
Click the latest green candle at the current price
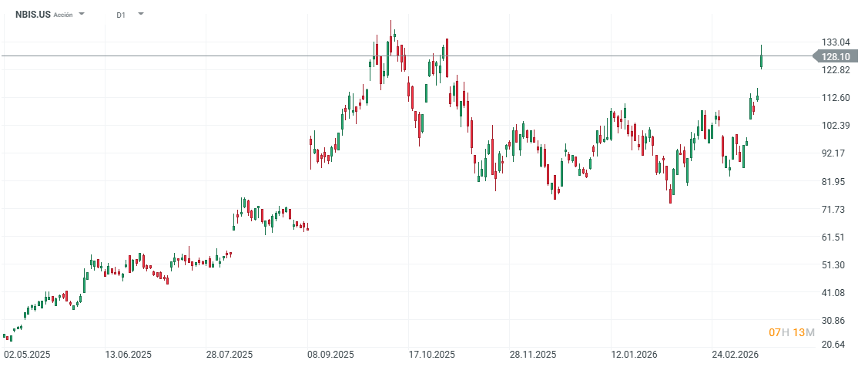[761, 58]
